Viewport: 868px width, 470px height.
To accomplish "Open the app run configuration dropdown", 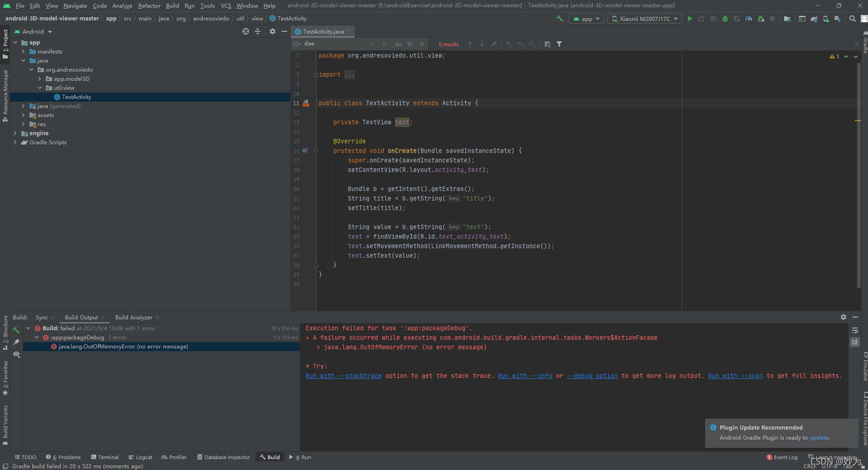I will pos(586,19).
